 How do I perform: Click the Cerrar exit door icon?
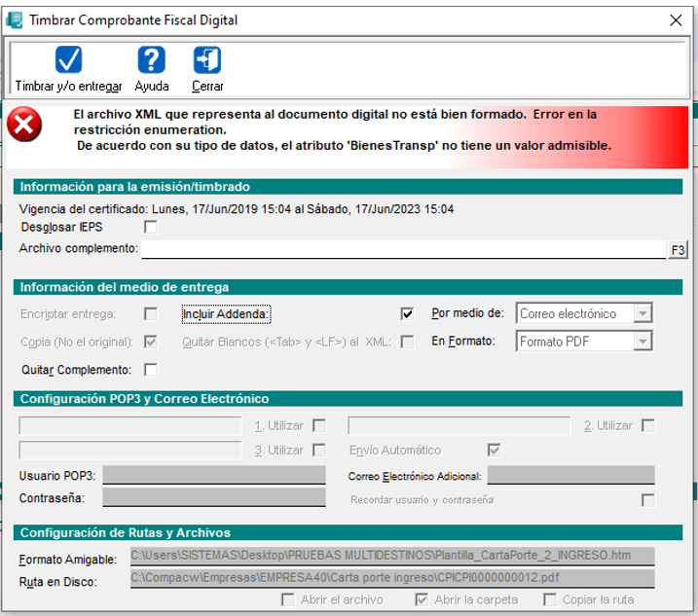[207, 59]
